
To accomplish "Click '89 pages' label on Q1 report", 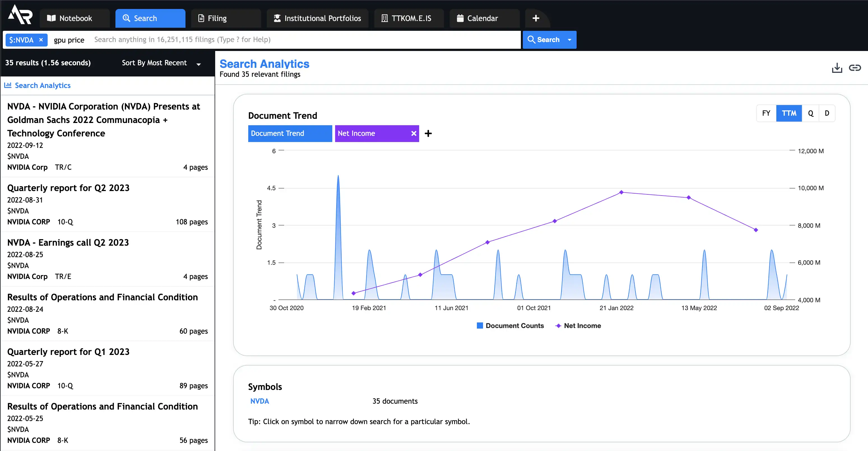I will click(193, 386).
